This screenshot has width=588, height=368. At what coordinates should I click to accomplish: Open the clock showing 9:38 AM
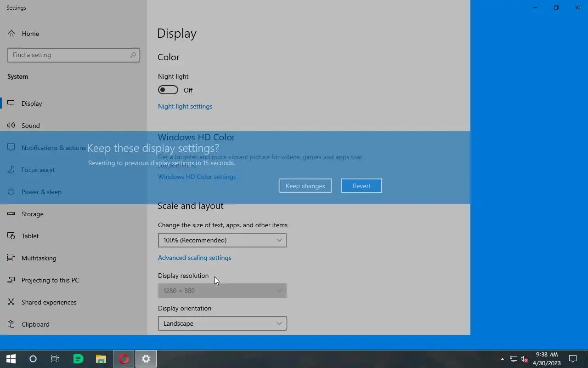click(x=547, y=359)
